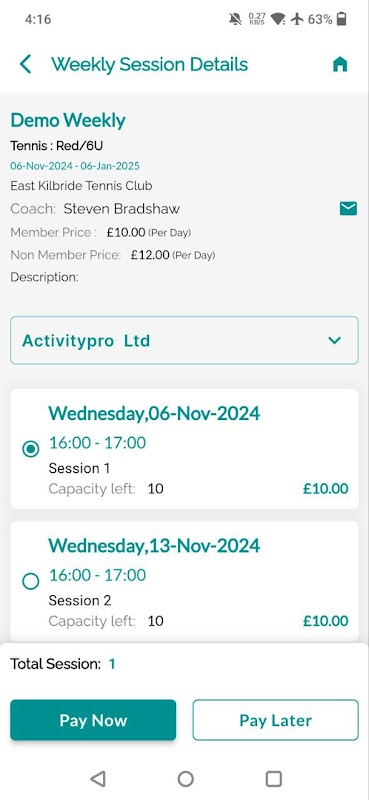
Task: Tap the Weekly Session Details title
Action: [x=150, y=65]
